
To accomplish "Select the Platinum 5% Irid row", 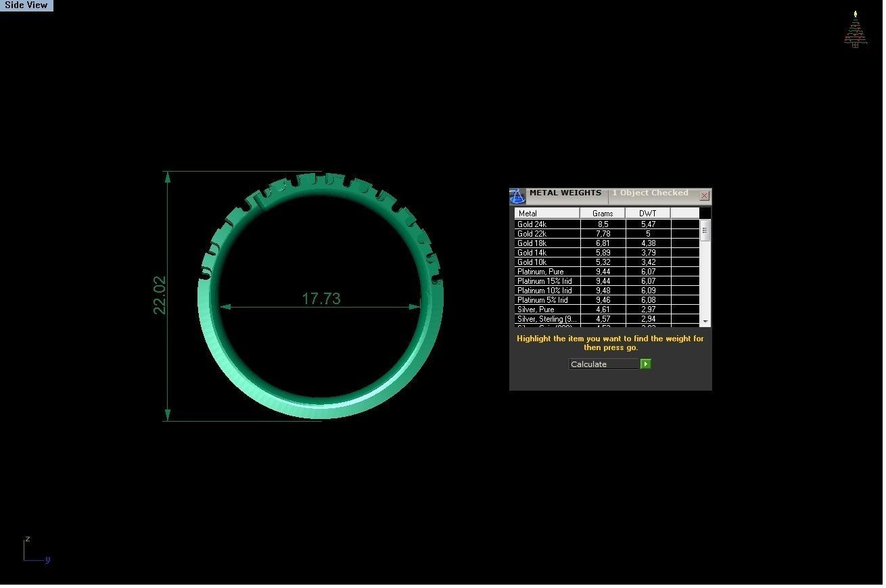I will point(607,300).
